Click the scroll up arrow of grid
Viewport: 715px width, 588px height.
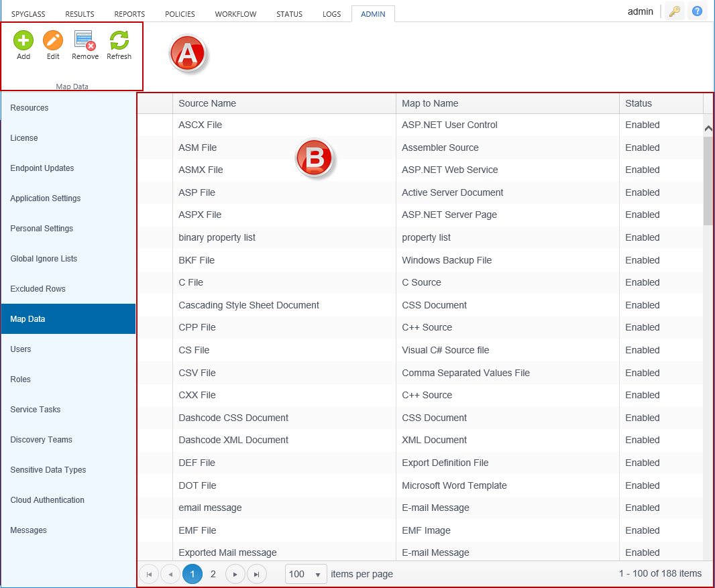point(708,128)
